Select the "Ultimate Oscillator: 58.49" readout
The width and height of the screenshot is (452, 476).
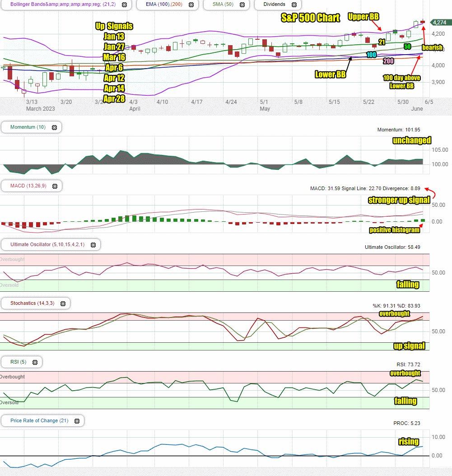click(x=392, y=247)
